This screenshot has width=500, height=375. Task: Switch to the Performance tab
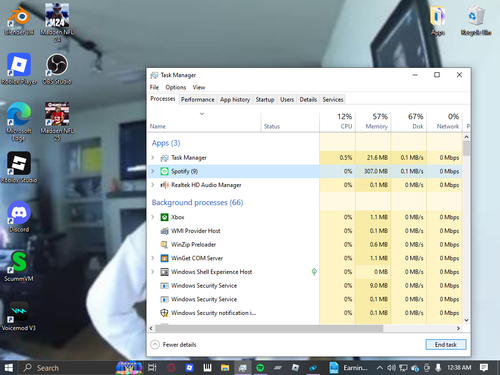pos(198,100)
